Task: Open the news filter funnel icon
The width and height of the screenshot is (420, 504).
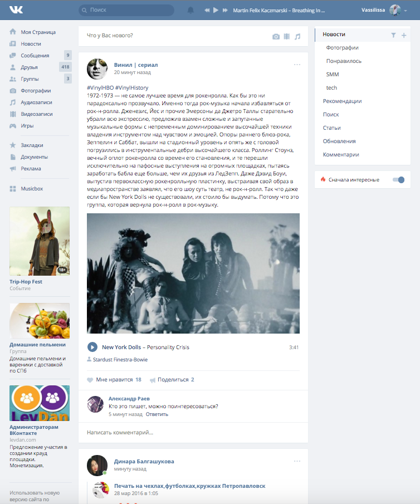Action: pos(393,35)
